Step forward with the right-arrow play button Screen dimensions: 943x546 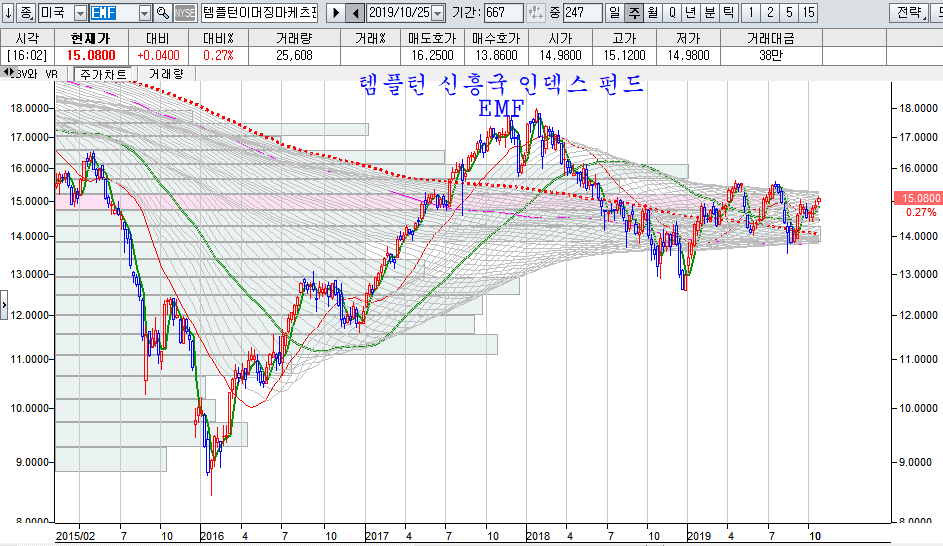click(x=336, y=13)
